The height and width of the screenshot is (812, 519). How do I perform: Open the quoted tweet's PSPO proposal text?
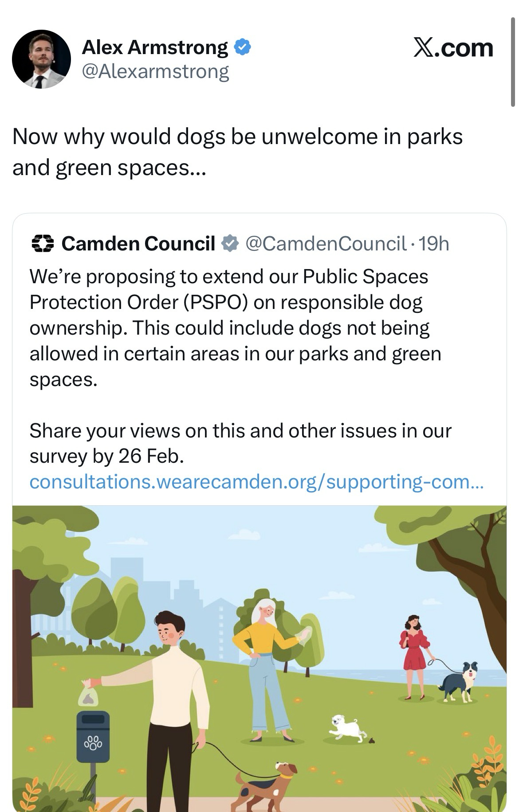tap(235, 328)
